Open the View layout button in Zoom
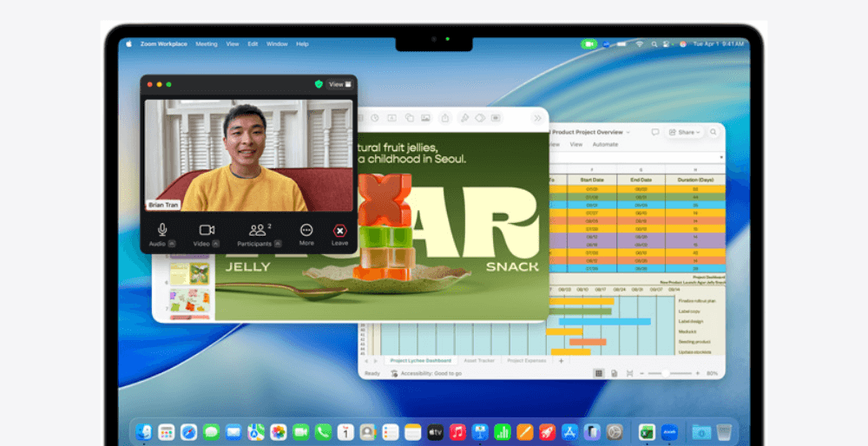This screenshot has width=868, height=446. 339,84
